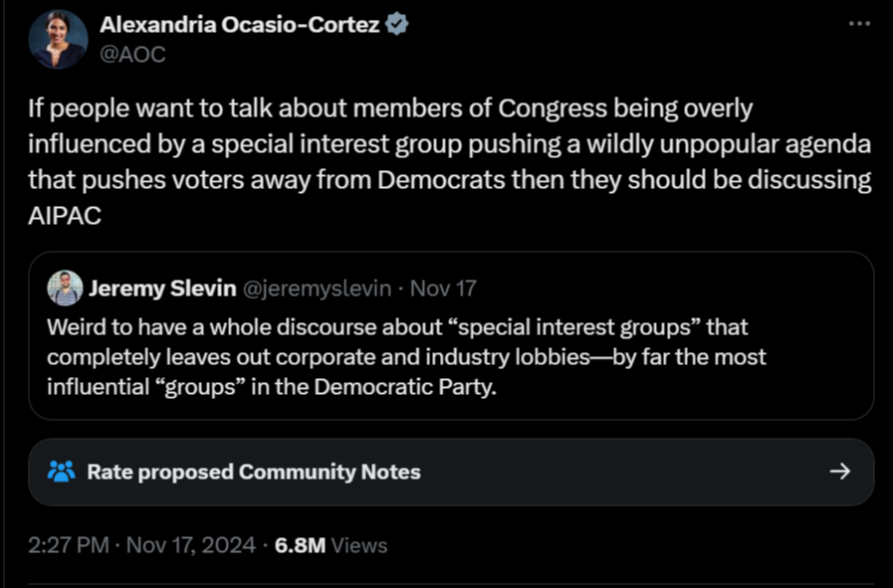893x588 pixels.
Task: Open Jeremy Slevin's avatar thumbnail
Action: (x=65, y=288)
